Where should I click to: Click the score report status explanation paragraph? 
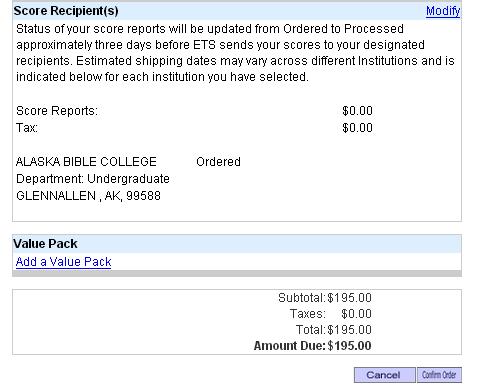coord(235,53)
